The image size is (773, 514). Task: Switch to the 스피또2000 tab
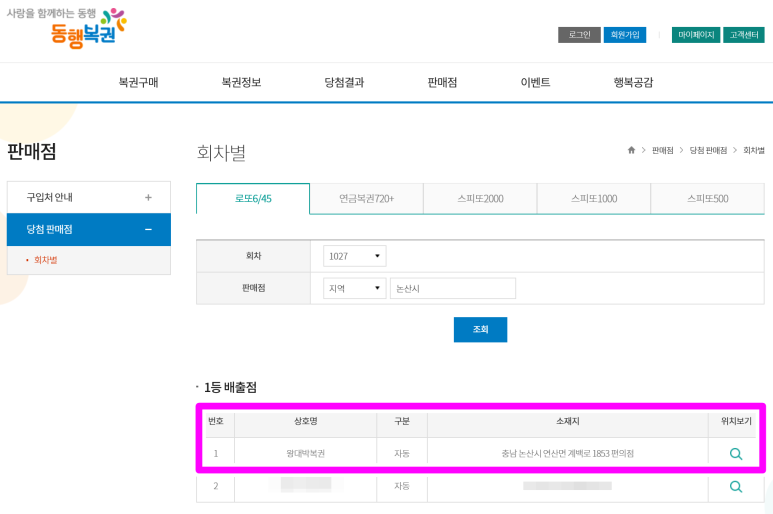480,199
